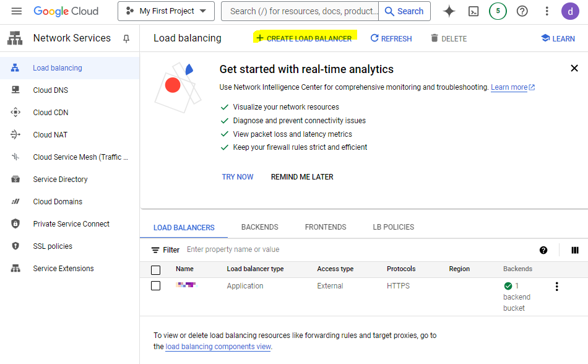Open the three-dot settings menu in header
The height and width of the screenshot is (364, 588).
pyautogui.click(x=547, y=11)
